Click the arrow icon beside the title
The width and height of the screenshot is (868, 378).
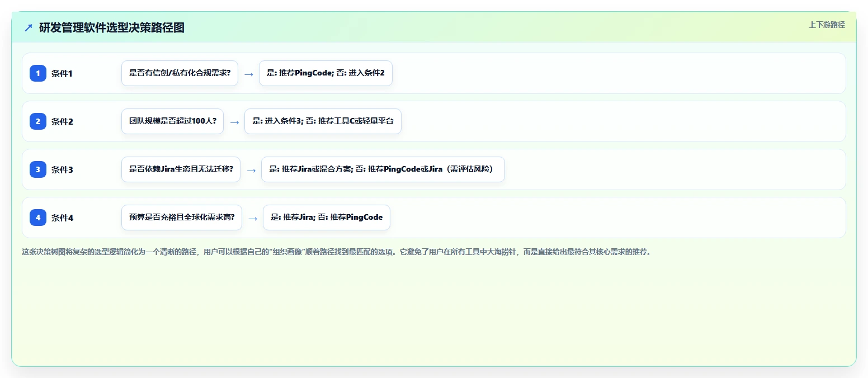(29, 27)
